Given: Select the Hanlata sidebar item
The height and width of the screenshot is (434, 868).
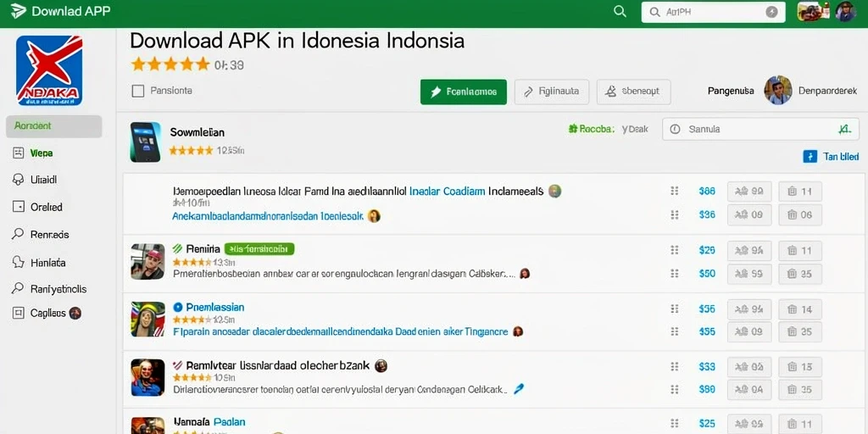Looking at the screenshot, I should click(38, 262).
